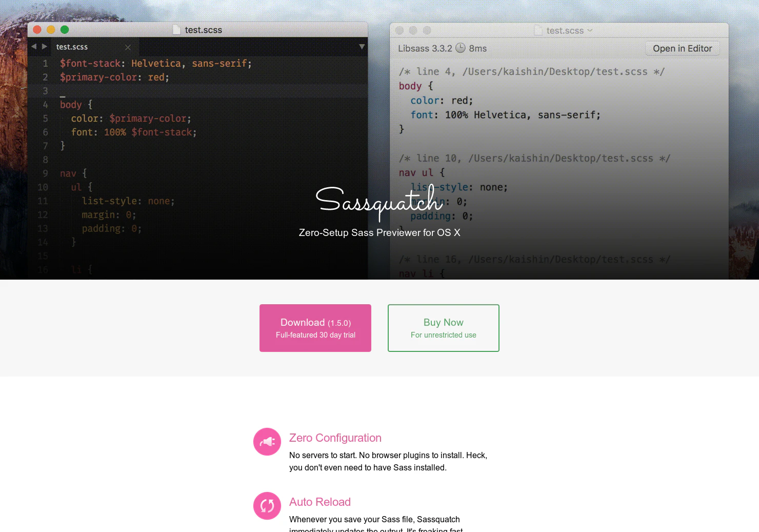
Task: Click the $font-stack line in the editor
Action: 156,64
